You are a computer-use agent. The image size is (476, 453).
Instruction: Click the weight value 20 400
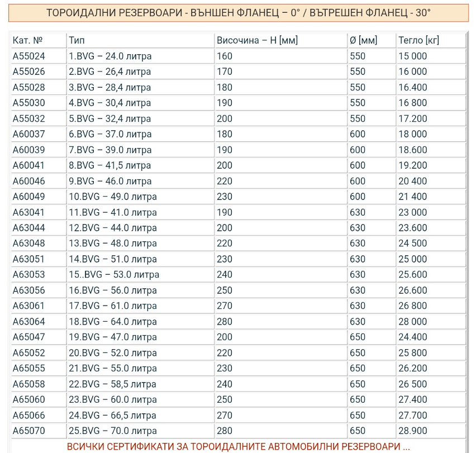(412, 181)
